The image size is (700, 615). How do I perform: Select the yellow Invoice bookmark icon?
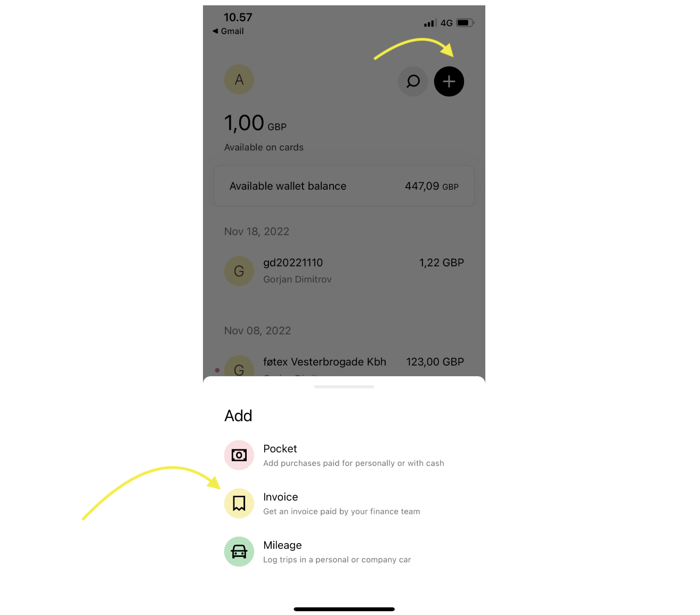(239, 503)
